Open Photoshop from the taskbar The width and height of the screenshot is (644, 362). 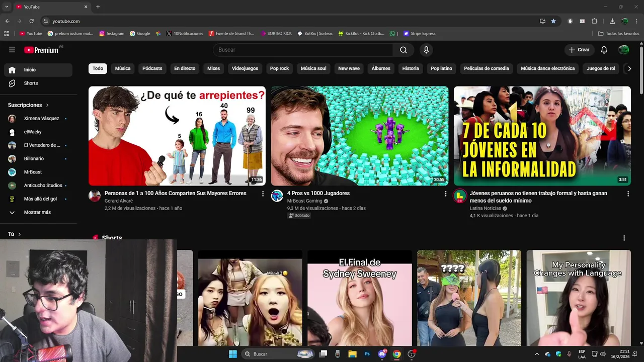tap(367, 354)
